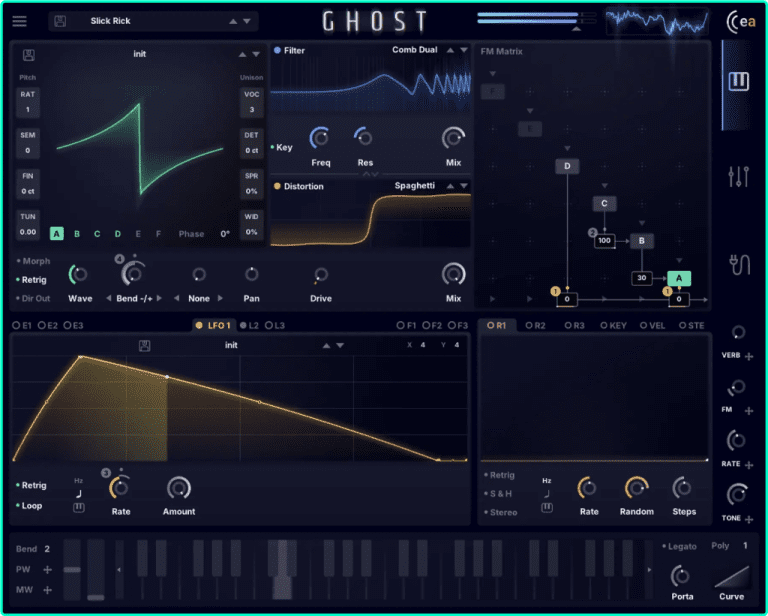Viewport: 768px width, 616px height.
Task: Toggle the Distortion on/off dot
Action: [277, 186]
